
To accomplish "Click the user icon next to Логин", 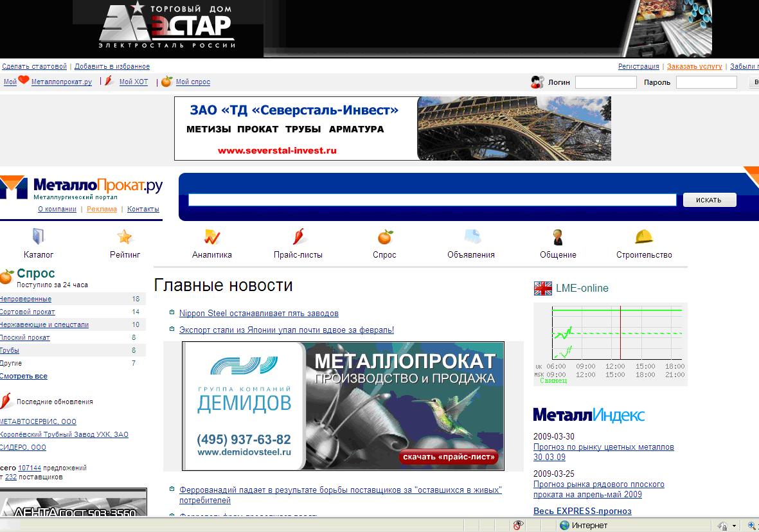I will tap(537, 82).
